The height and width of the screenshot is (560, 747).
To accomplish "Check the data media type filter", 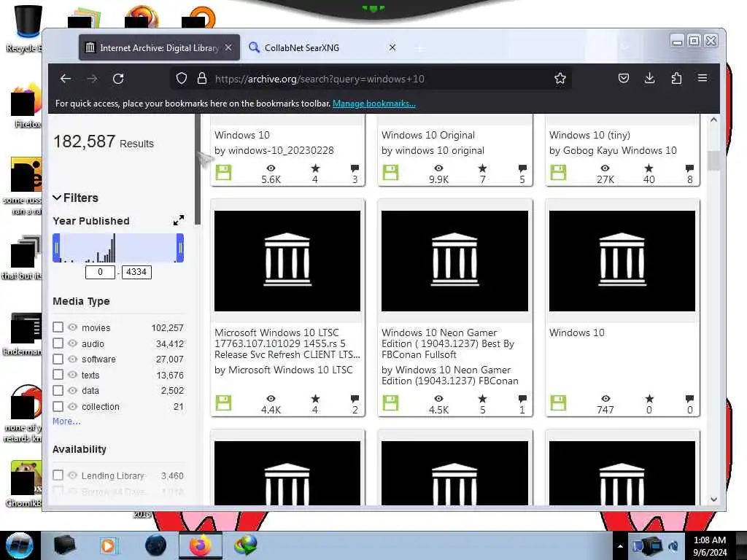I will (58, 390).
